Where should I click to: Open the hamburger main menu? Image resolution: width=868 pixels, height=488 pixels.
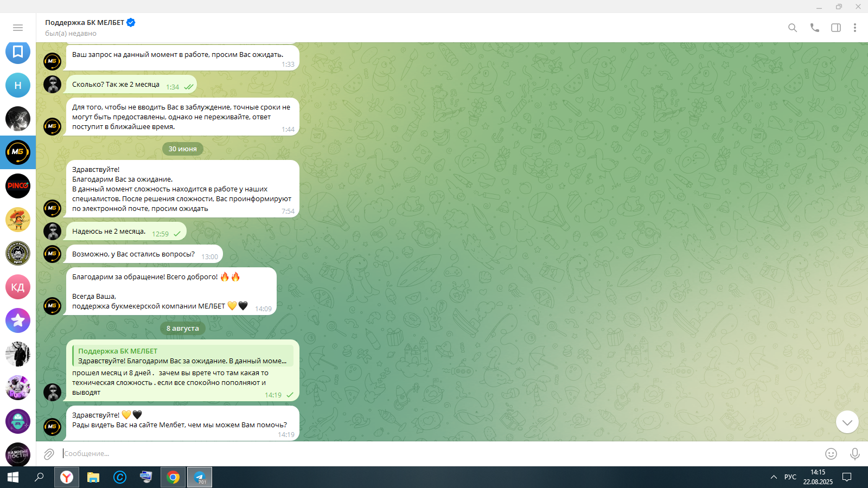coord(18,28)
